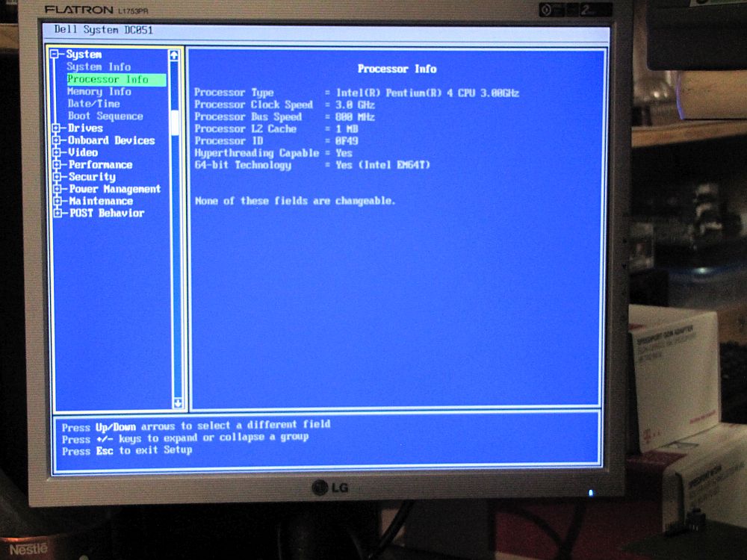
Task: Click the 'Intel(R) Pentium(R) 4 CPU 3.00GHz' value
Action: pos(427,93)
